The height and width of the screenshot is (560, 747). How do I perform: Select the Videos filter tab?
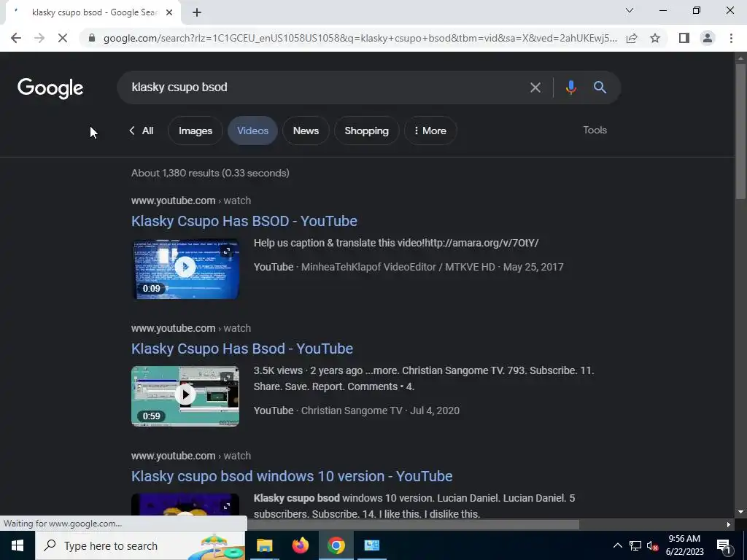coord(252,131)
